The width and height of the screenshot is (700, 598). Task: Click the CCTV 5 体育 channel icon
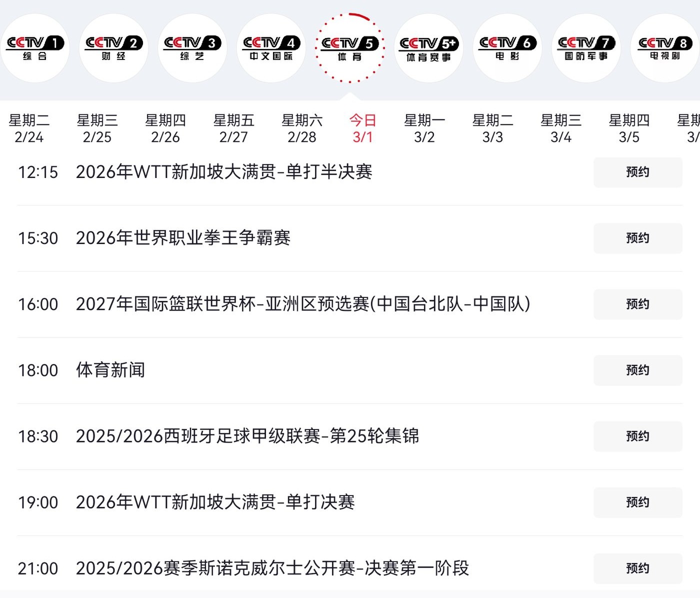(x=349, y=48)
